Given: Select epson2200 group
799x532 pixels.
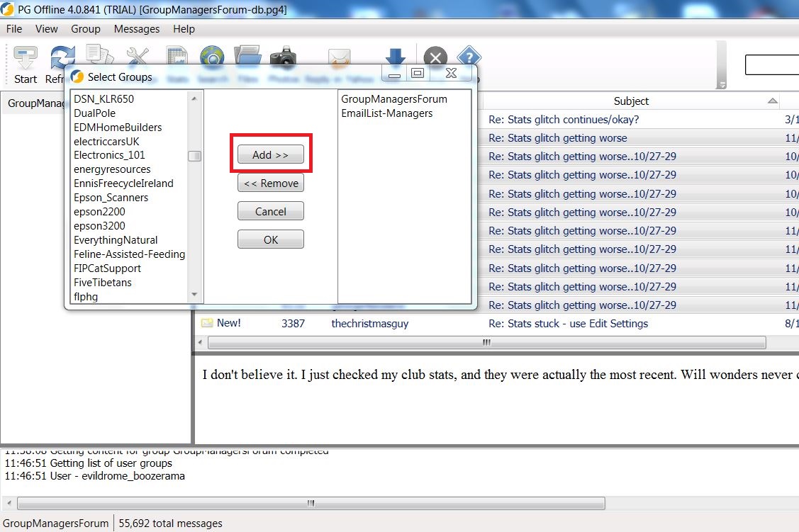Looking at the screenshot, I should pos(99,211).
